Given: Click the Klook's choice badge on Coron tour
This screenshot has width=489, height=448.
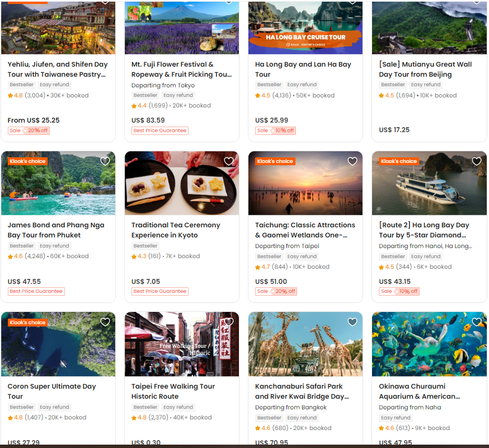Looking at the screenshot, I should (x=27, y=323).
